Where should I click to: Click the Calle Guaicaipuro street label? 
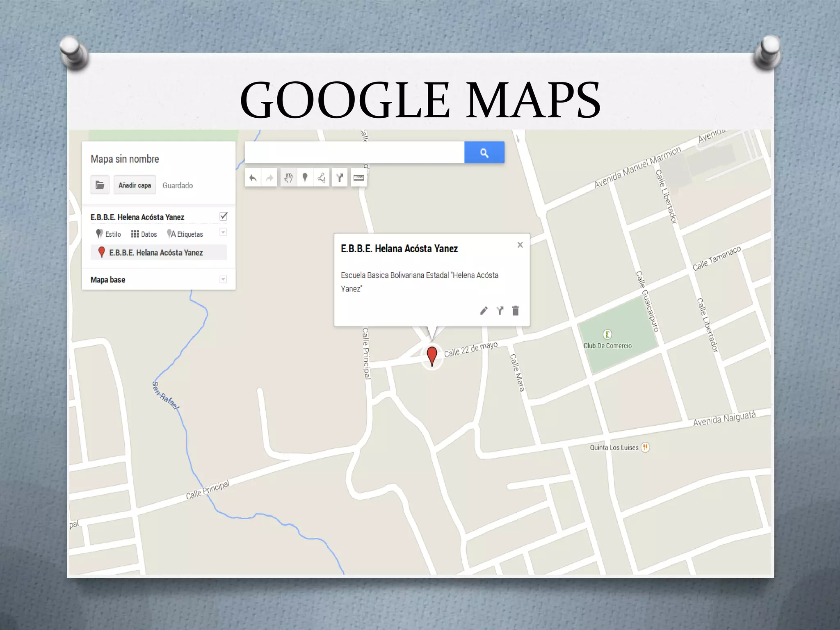647,301
